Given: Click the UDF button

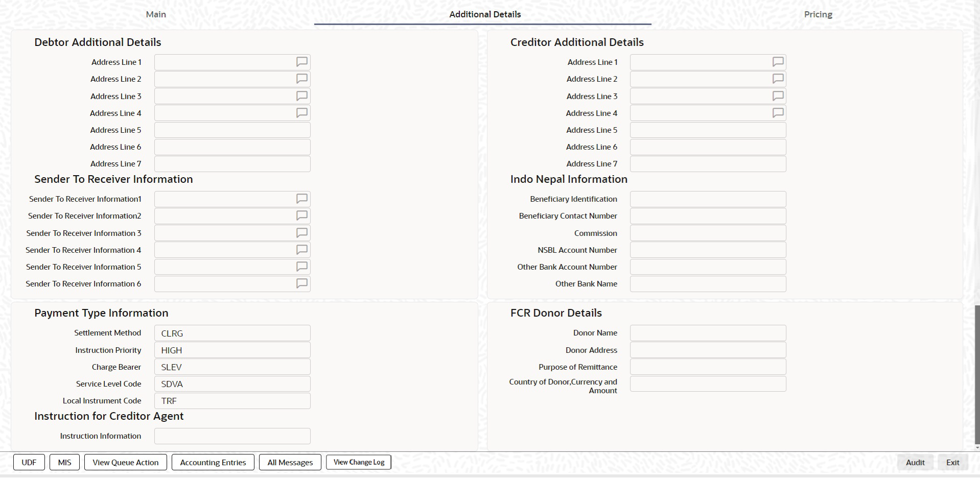Looking at the screenshot, I should pyautogui.click(x=29, y=462).
